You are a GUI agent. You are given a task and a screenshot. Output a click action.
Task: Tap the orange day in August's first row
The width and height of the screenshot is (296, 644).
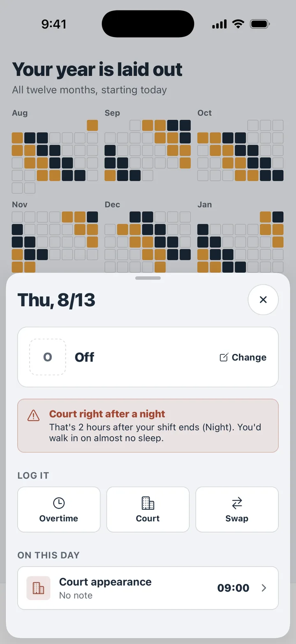coord(92,126)
